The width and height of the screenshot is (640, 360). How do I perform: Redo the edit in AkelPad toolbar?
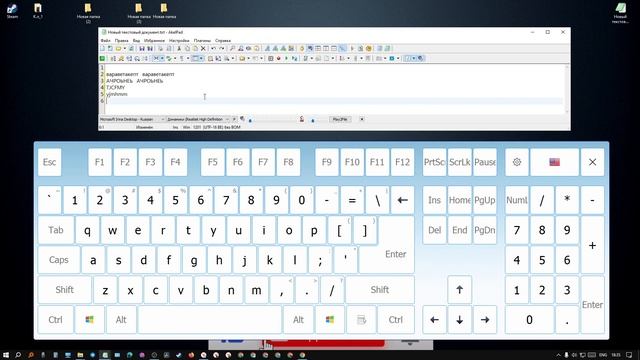coord(222,49)
